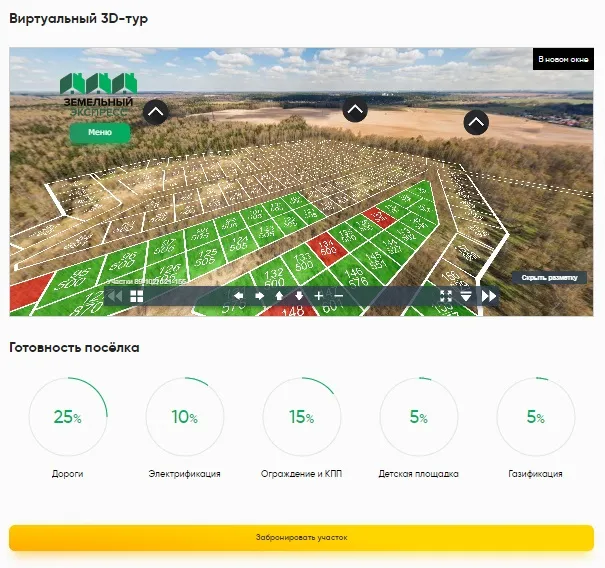Image resolution: width=605 pixels, height=568 pixels.
Task: Go to next panorama scene
Action: point(489,296)
